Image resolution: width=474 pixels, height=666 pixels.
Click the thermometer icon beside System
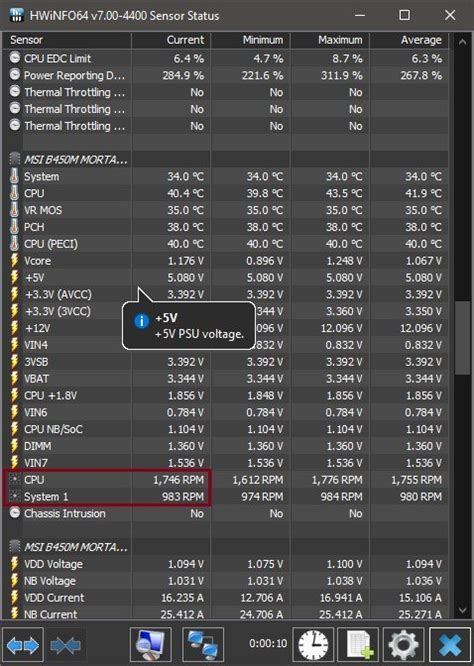point(14,176)
